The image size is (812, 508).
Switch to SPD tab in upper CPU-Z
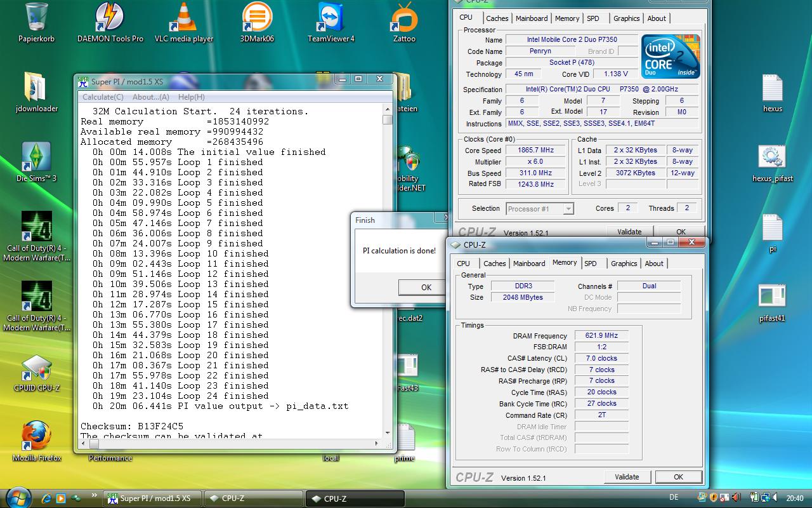[x=593, y=18]
